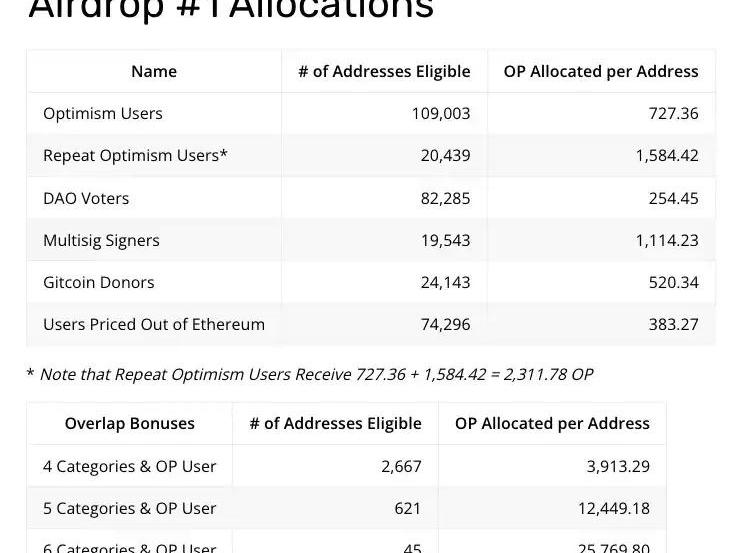The height and width of the screenshot is (553, 737).
Task: Click Users Priced Out of Ethereum row label
Action: click(154, 324)
